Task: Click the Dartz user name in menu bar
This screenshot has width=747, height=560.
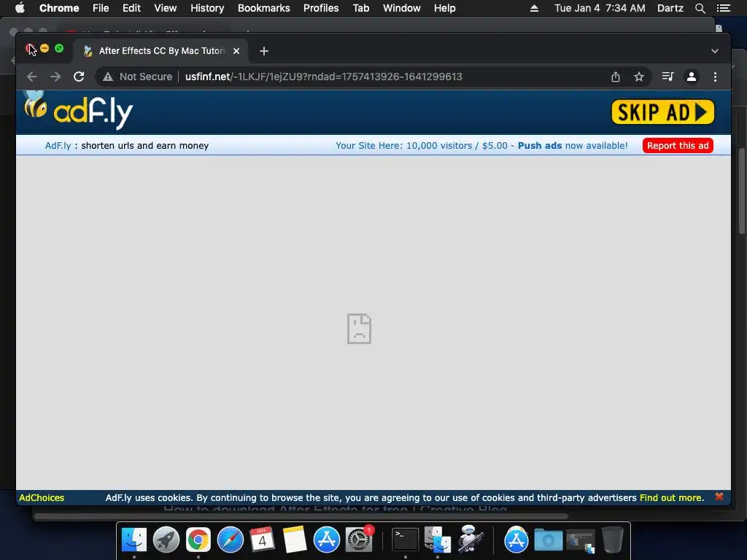Action: click(670, 8)
